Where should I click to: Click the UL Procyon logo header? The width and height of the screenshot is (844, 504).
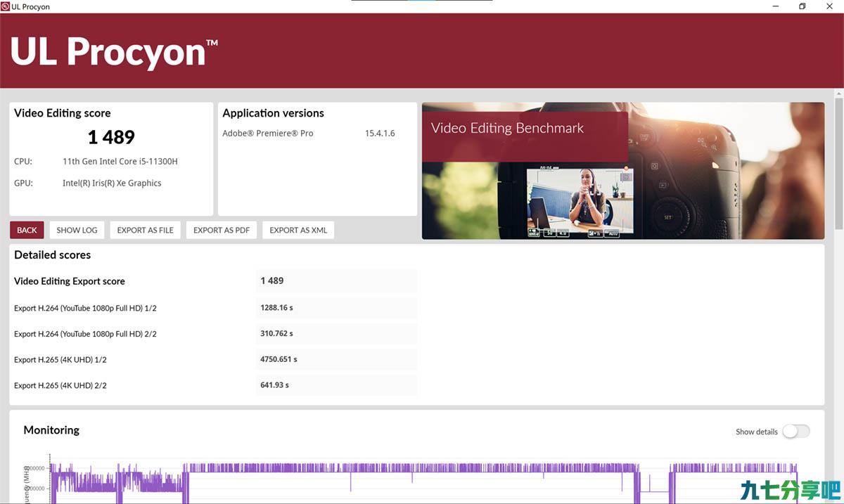[x=114, y=52]
